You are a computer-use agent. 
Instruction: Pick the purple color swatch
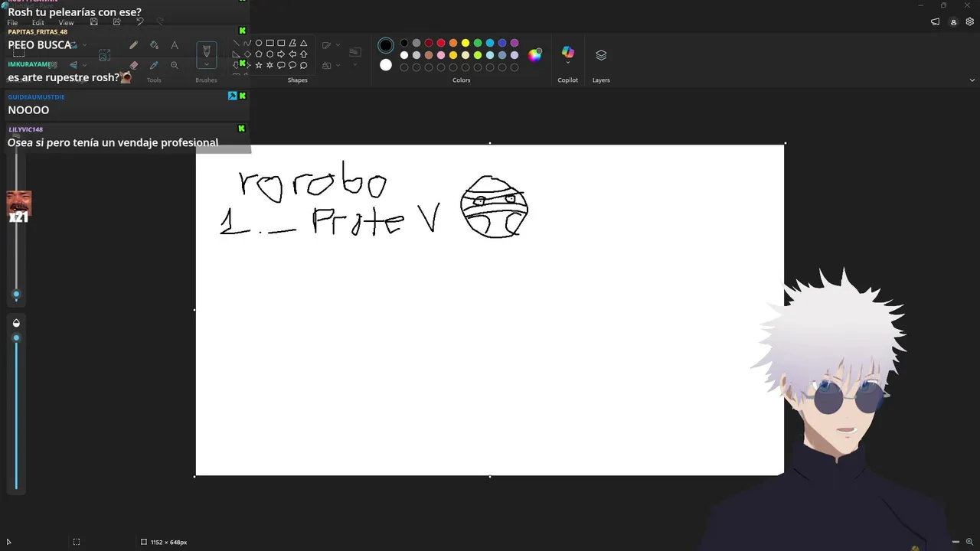tap(514, 43)
